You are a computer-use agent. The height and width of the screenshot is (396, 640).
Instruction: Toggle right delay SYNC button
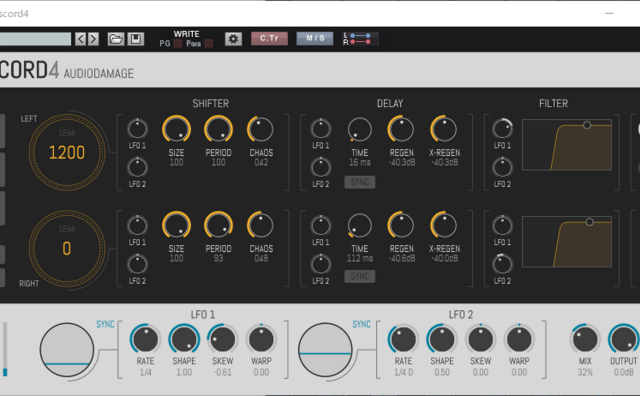tap(360, 276)
